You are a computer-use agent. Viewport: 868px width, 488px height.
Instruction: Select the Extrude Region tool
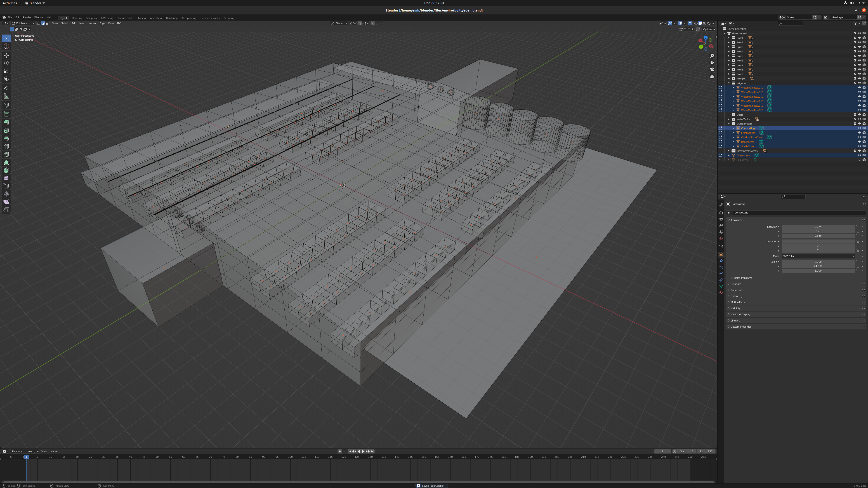click(x=6, y=123)
